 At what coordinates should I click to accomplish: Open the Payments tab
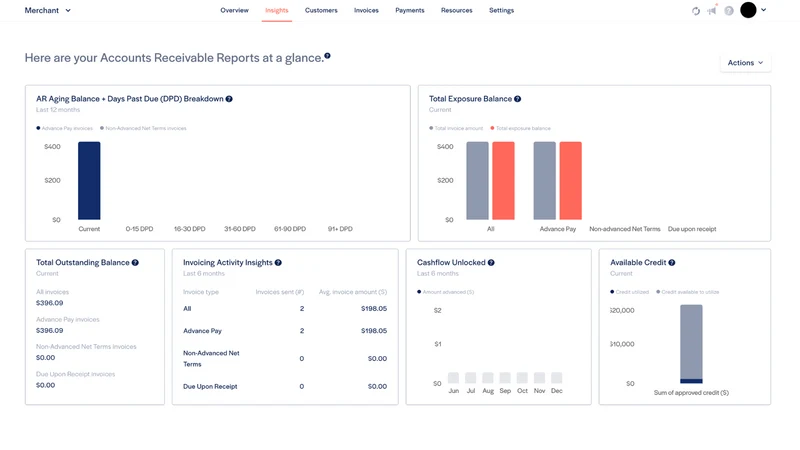(x=410, y=10)
